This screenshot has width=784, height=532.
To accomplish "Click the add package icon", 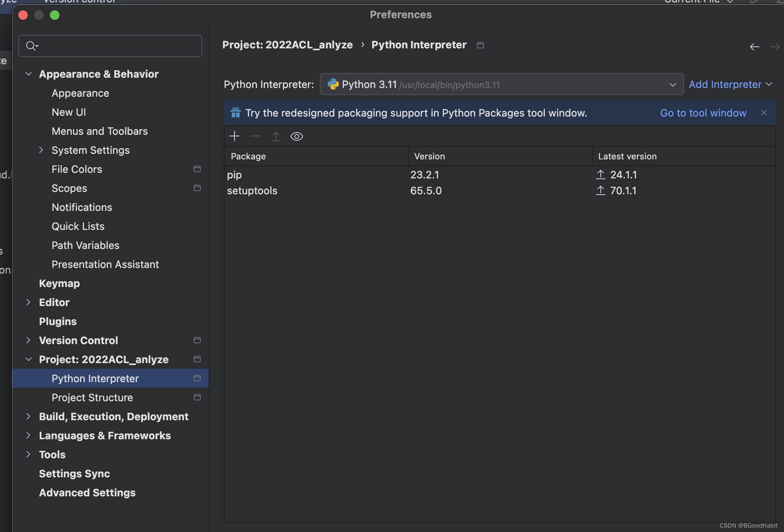I will click(234, 136).
